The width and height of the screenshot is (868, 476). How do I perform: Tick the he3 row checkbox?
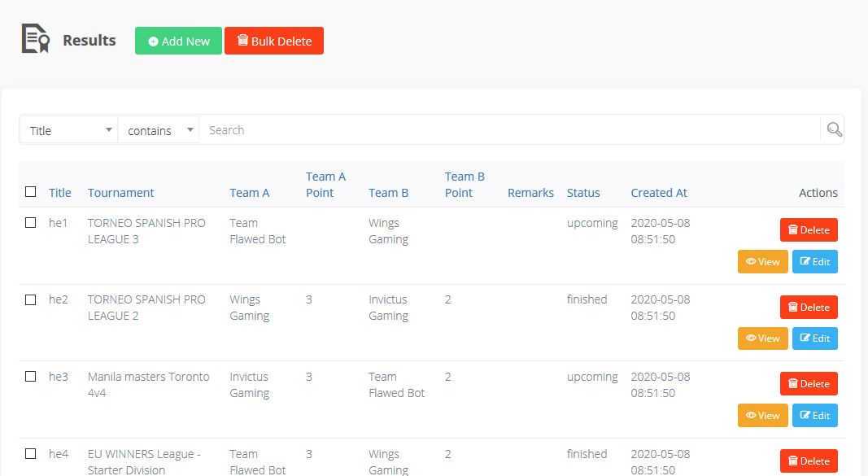point(30,377)
